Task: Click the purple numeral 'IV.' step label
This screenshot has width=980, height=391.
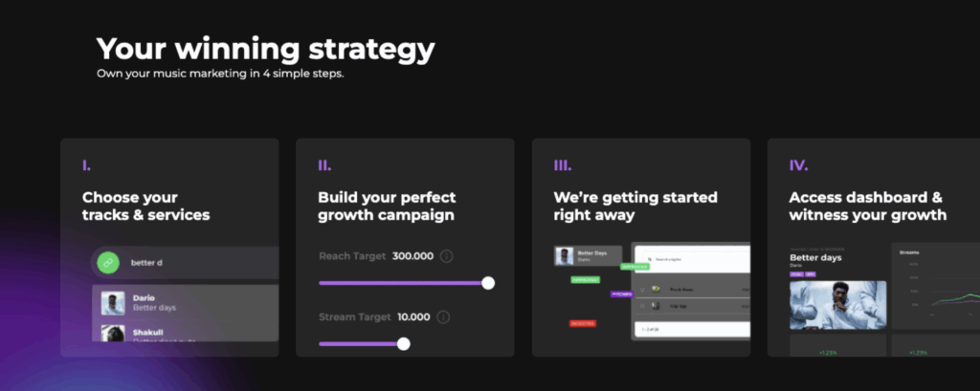Action: (798, 165)
